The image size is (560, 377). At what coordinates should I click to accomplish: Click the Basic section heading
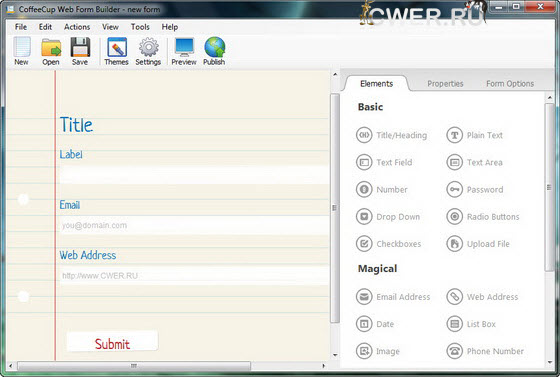[x=370, y=107]
